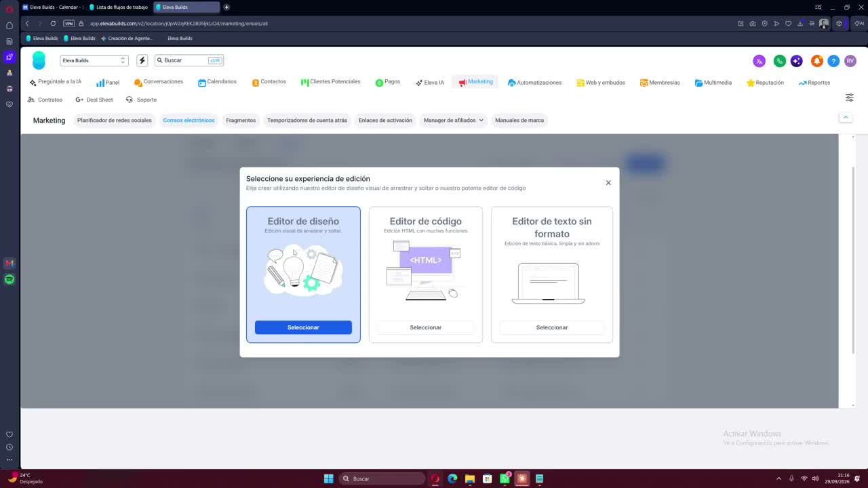Select the Editor de diseño option
Screen dimensions: 868x488
303,327
